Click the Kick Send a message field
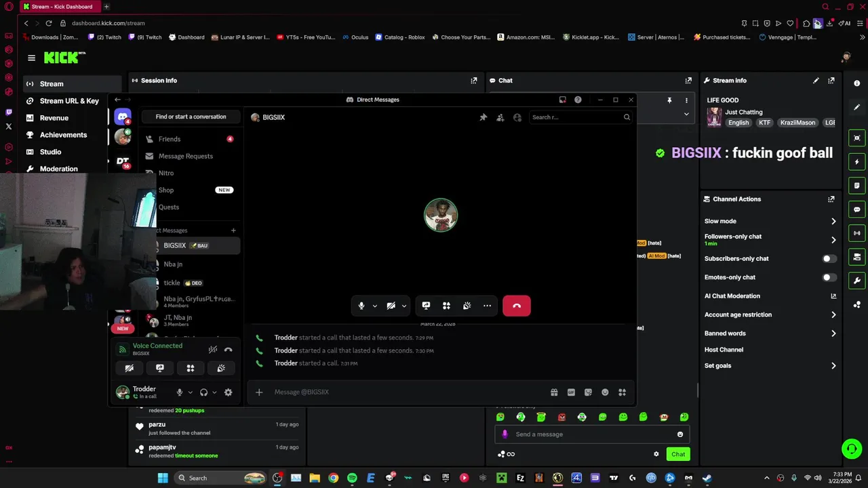868x488 pixels. tap(592, 434)
